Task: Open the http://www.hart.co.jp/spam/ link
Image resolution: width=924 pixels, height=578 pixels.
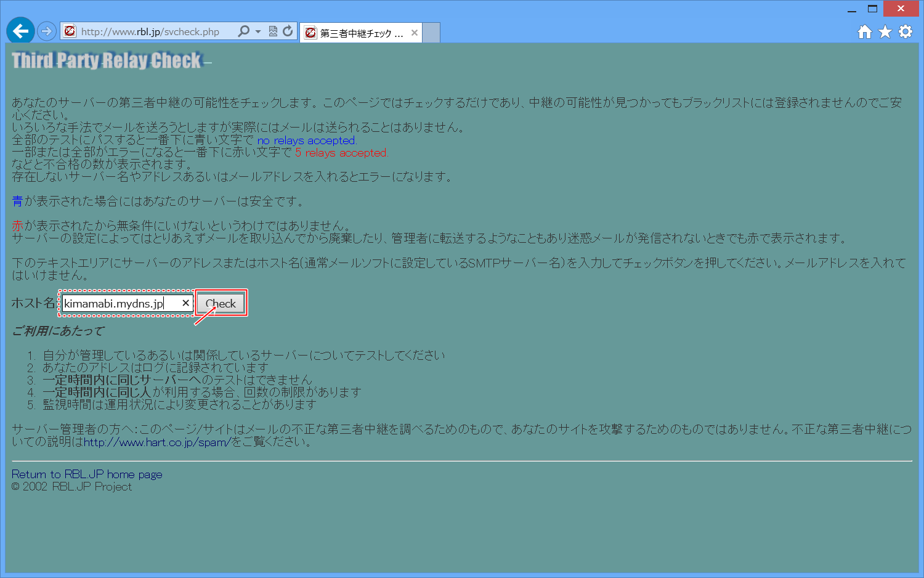Action: point(156,442)
